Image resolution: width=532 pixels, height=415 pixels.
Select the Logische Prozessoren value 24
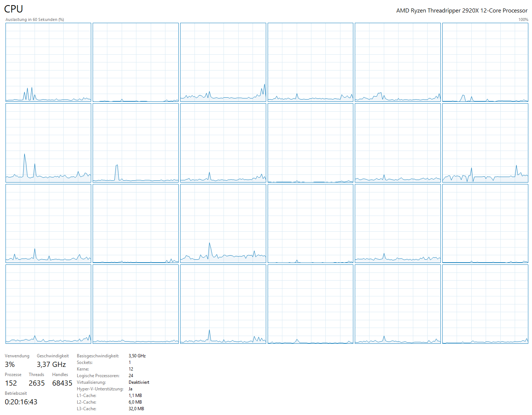(131, 375)
